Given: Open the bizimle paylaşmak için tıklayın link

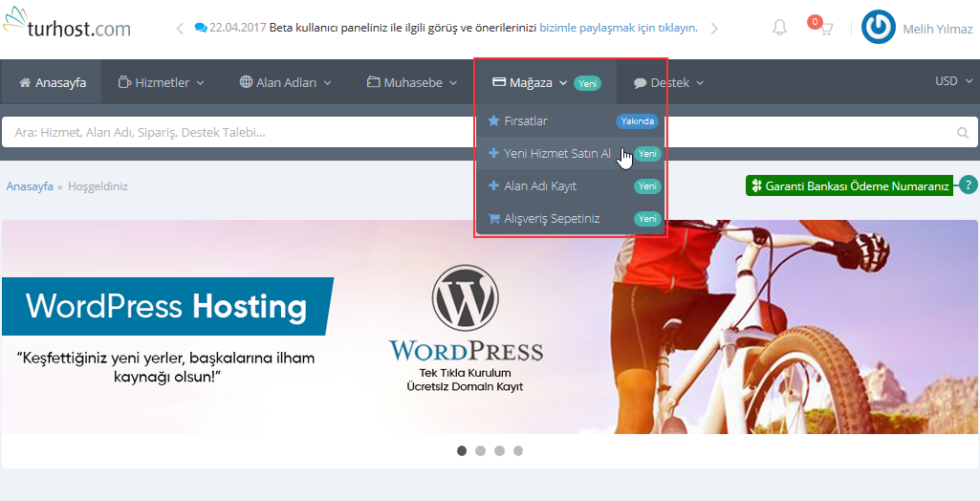Looking at the screenshot, I should pos(618,28).
